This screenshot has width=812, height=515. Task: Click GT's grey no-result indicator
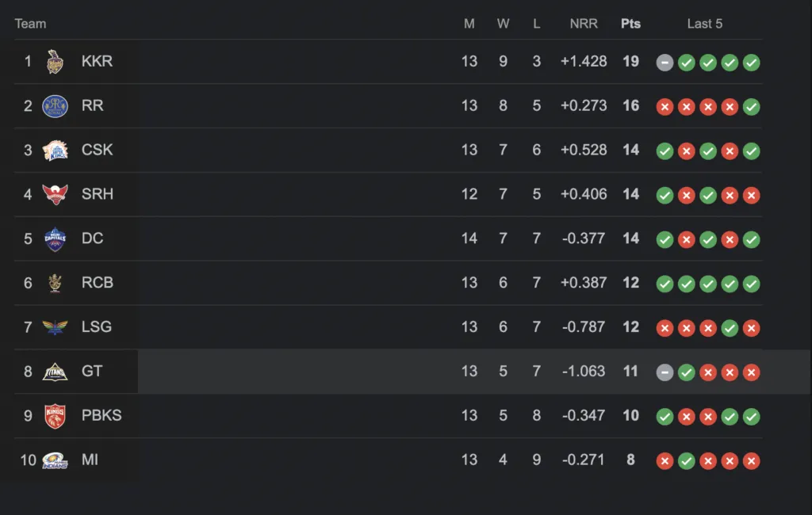tap(665, 372)
